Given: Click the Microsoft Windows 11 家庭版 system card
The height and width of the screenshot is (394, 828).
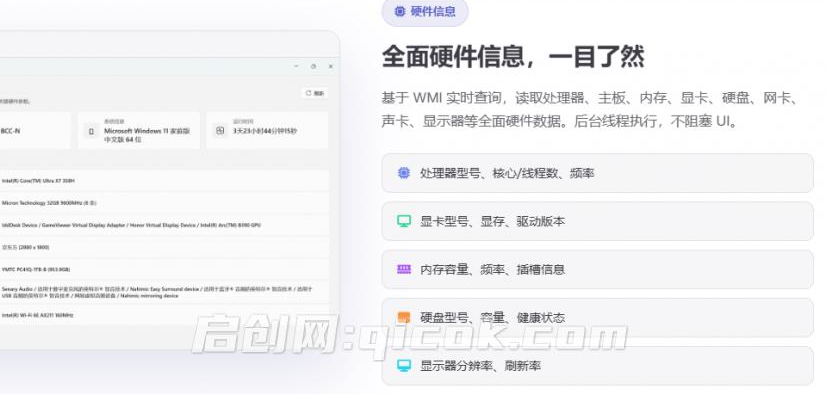Looking at the screenshot, I should coord(139,130).
